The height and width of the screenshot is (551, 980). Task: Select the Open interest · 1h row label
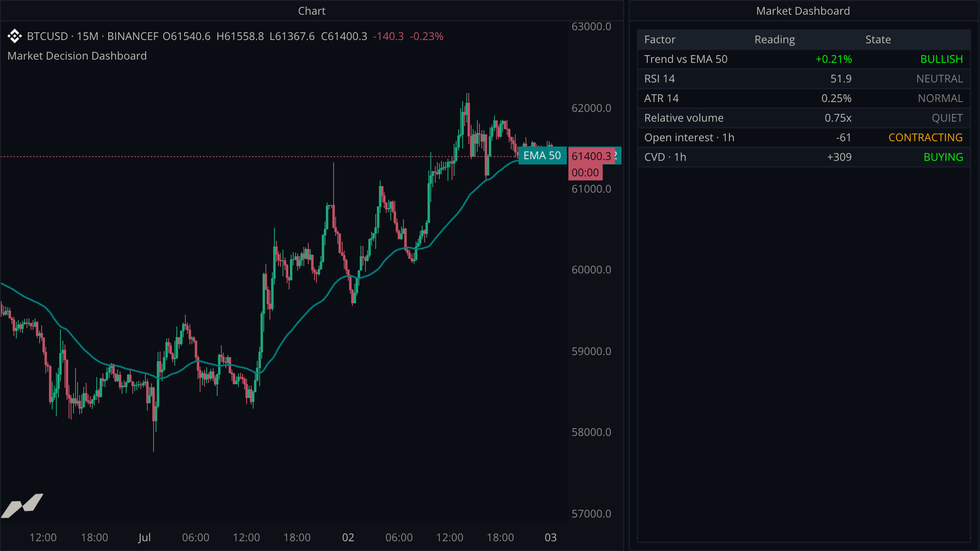(x=689, y=138)
